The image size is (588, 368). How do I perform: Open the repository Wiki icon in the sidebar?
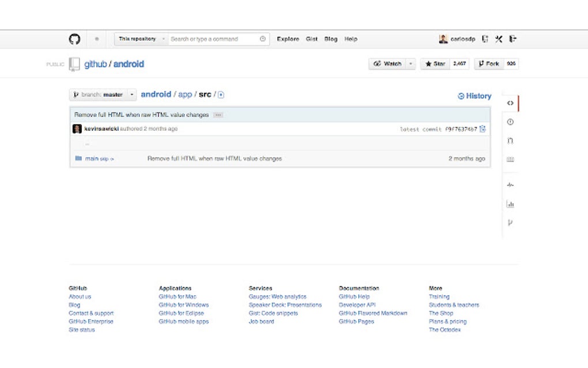point(510,159)
